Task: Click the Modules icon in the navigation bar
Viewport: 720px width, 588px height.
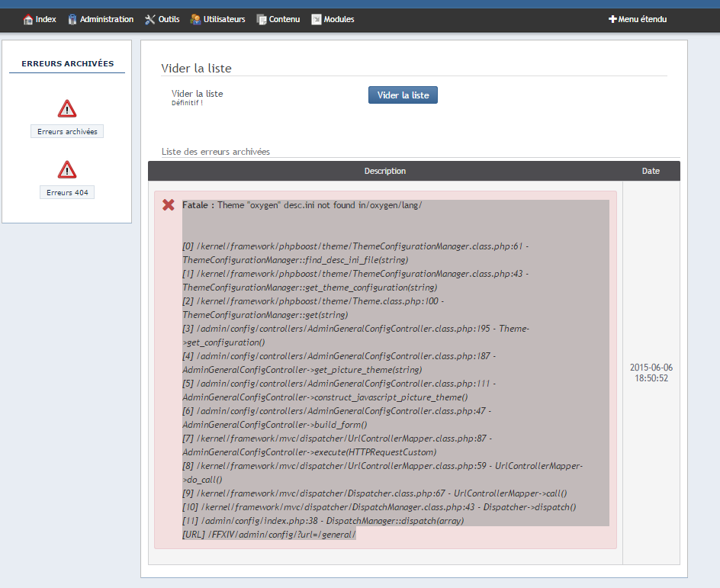Action: pos(317,20)
